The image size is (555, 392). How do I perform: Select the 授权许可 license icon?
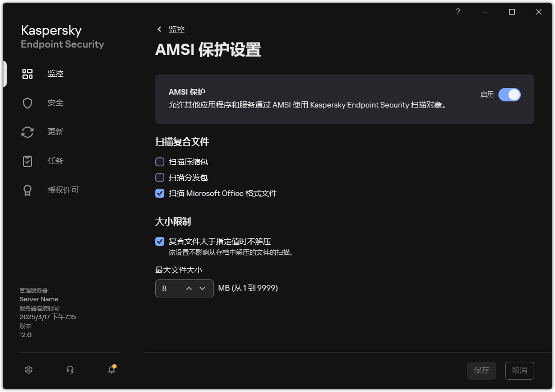(27, 190)
